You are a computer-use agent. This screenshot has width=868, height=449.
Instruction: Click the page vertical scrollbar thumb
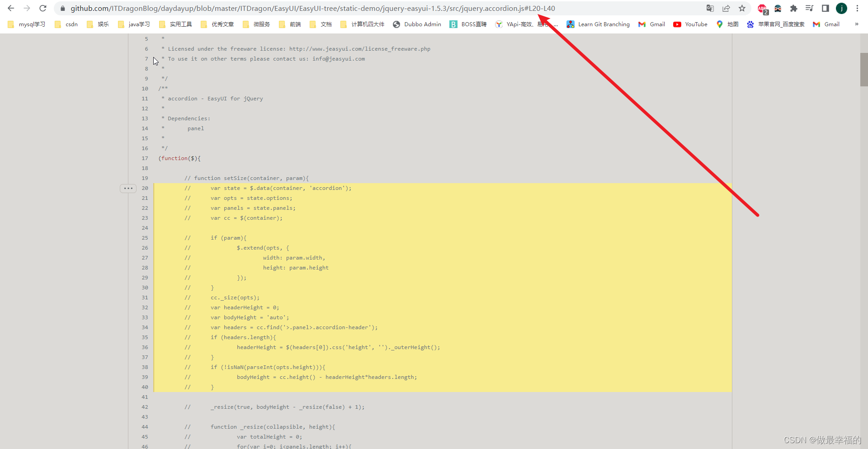pyautogui.click(x=863, y=69)
